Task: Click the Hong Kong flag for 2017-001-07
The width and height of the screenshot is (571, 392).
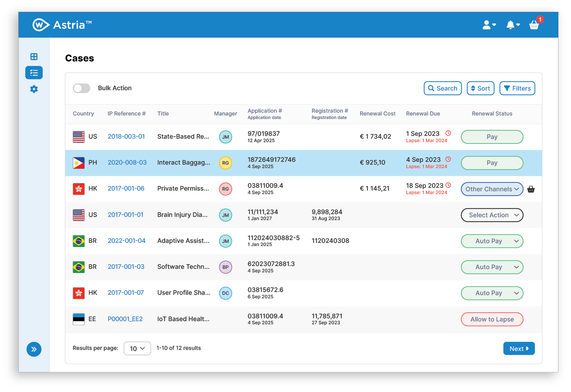Action: [x=79, y=293]
